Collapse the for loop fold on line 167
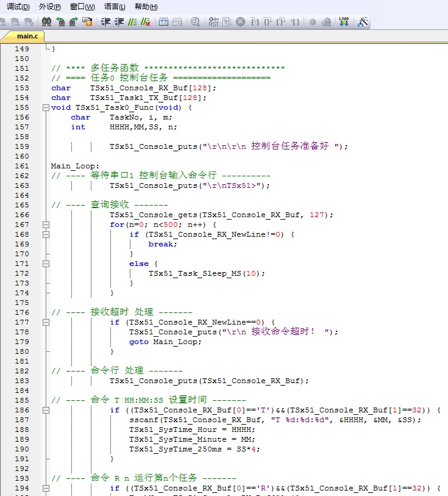This screenshot has height=496, width=448. [x=46, y=225]
